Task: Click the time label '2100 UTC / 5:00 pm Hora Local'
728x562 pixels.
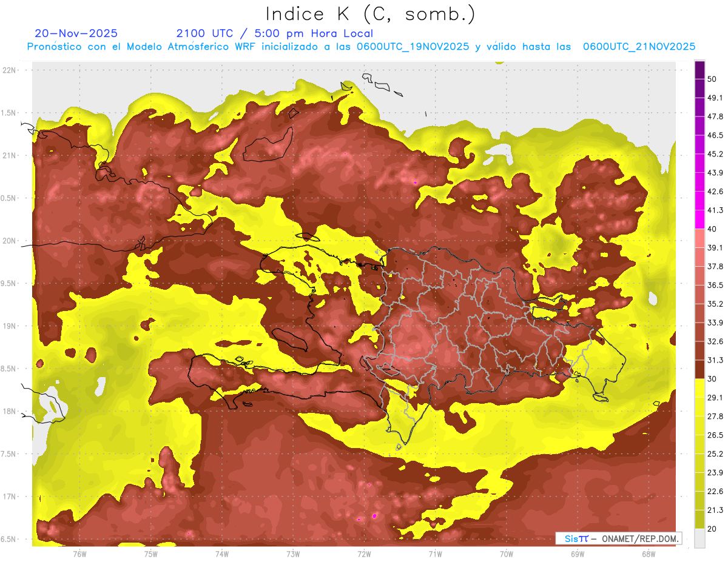Action: click(x=275, y=33)
